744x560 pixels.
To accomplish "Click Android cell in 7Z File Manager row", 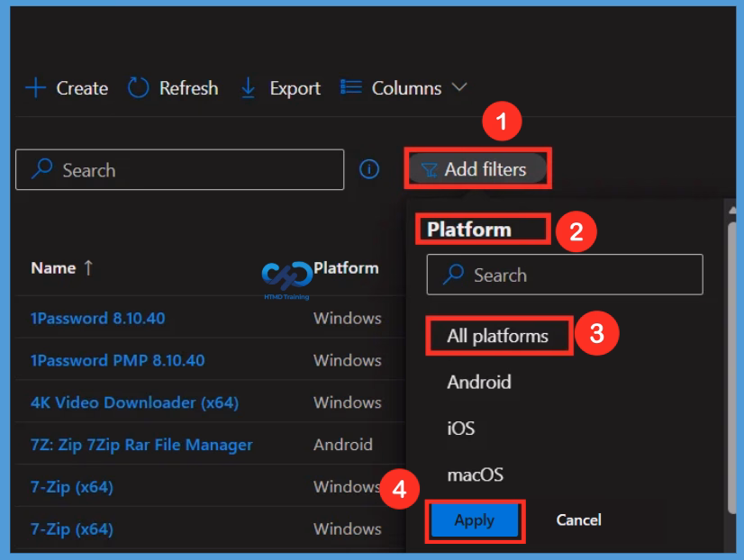I will tap(343, 445).
